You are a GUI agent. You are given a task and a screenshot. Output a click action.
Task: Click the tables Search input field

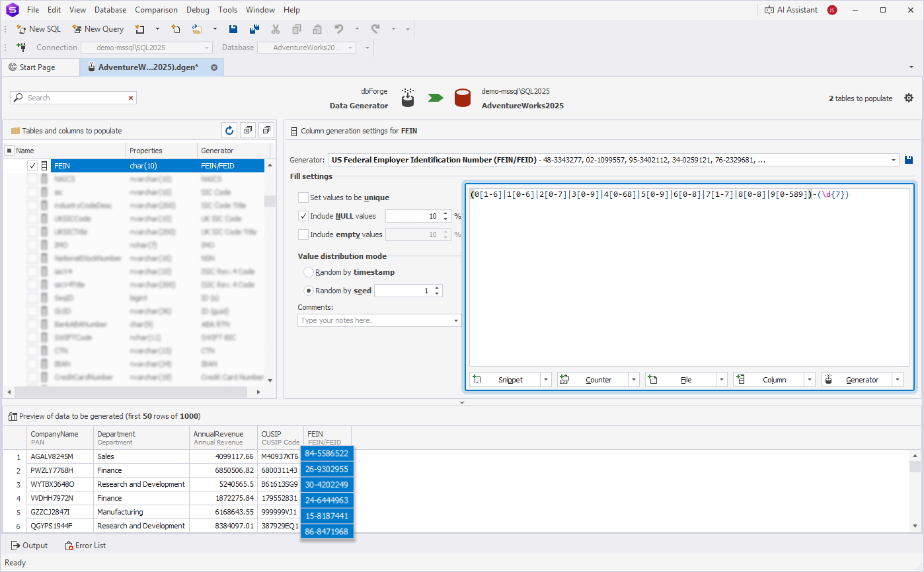(x=74, y=98)
